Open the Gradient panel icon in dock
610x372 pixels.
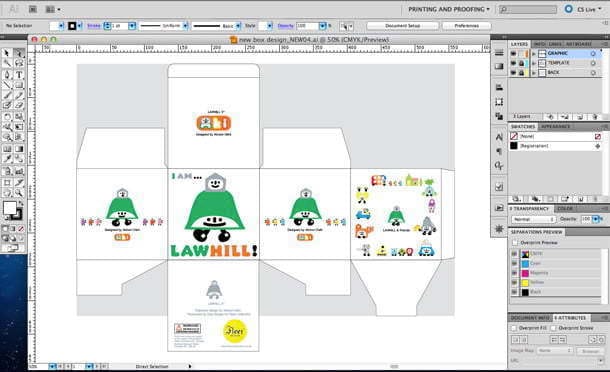pos(499,66)
